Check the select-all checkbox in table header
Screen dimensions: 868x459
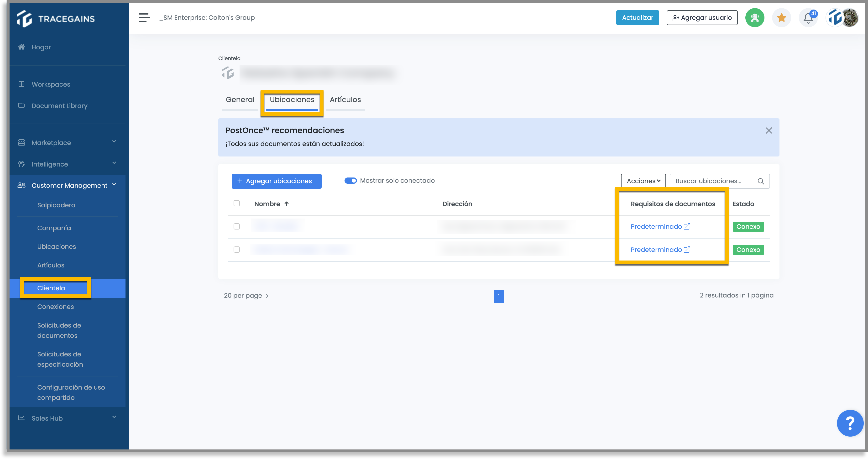coord(236,203)
